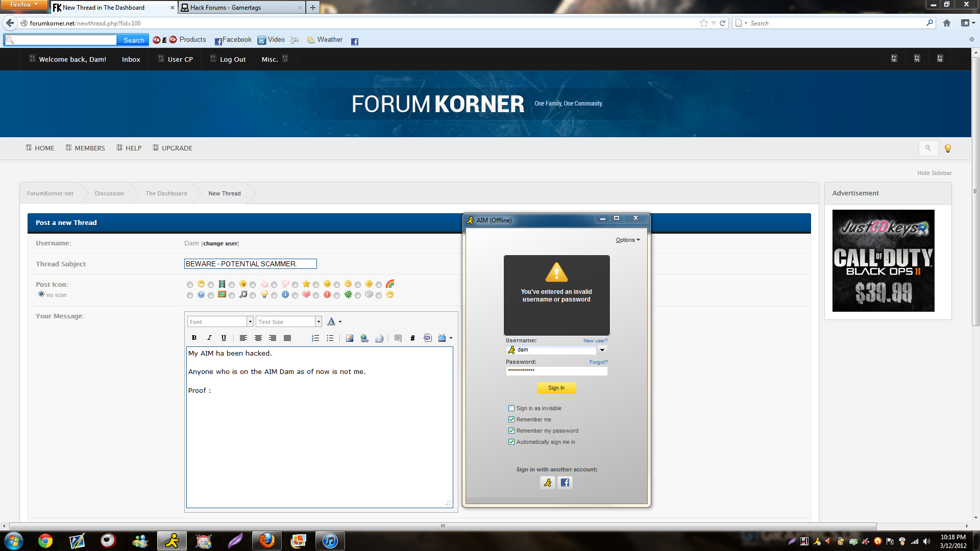Insert an image into the post

(349, 338)
